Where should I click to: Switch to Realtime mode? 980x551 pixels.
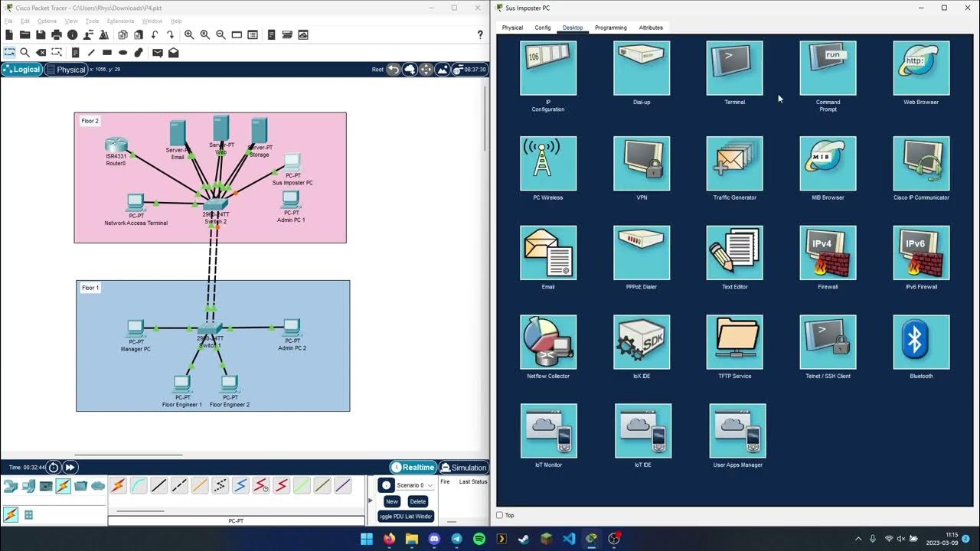pyautogui.click(x=413, y=468)
